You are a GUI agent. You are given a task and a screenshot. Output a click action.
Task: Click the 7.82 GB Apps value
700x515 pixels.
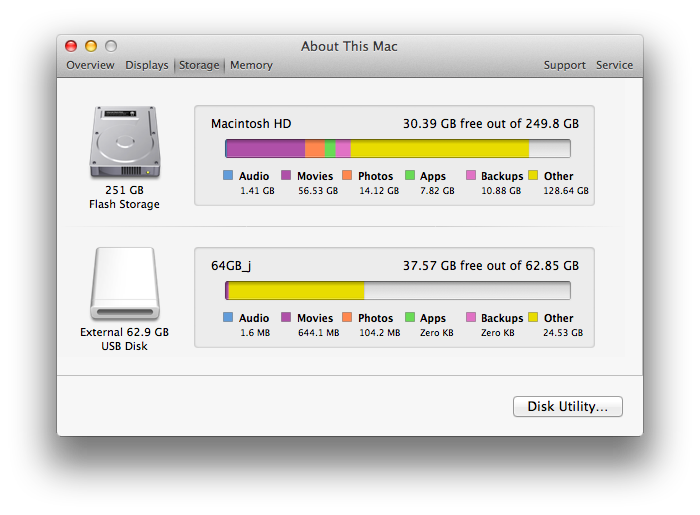pyautogui.click(x=437, y=191)
